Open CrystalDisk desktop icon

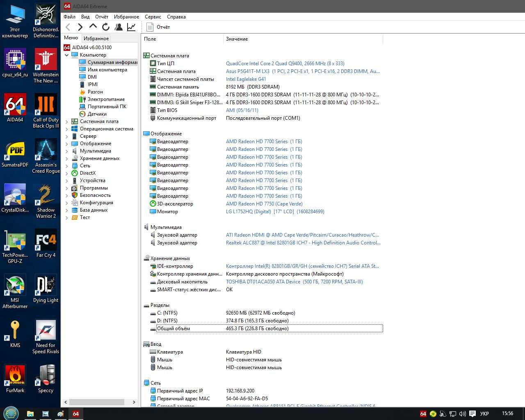15,199
